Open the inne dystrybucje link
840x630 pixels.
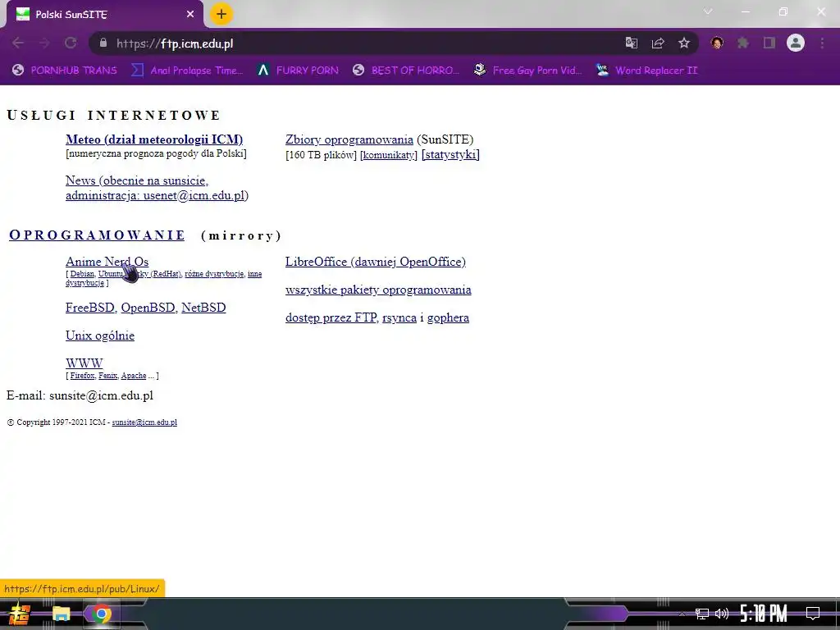(163, 278)
